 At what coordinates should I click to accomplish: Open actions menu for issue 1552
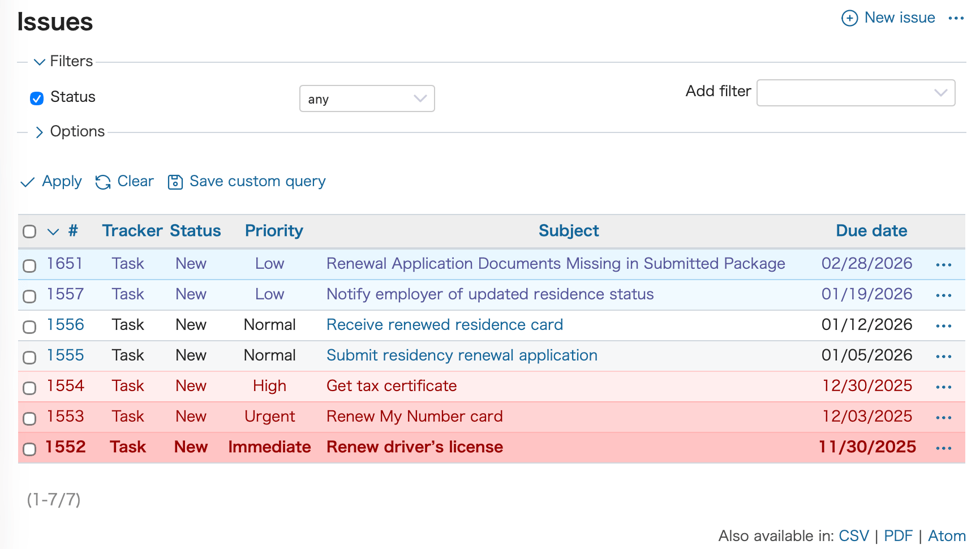[943, 448]
